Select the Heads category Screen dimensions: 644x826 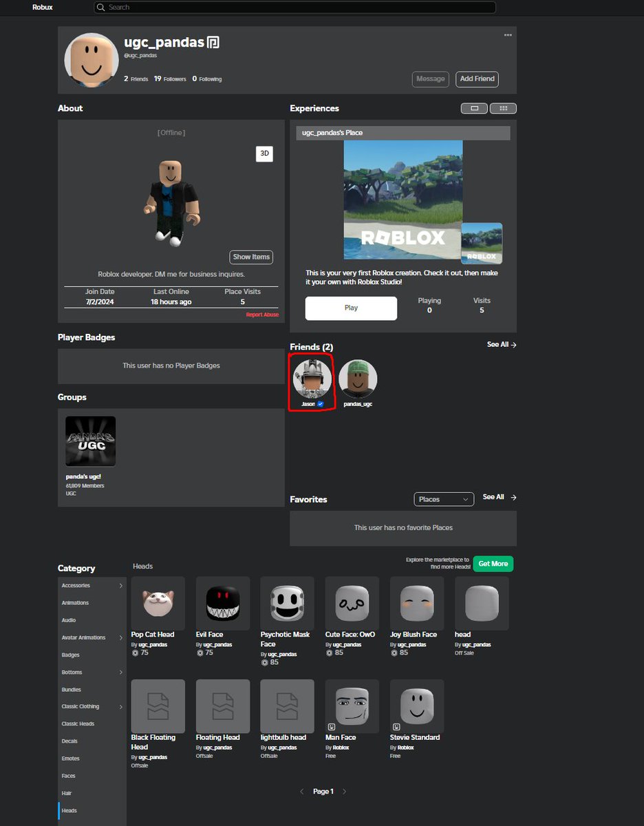[x=92, y=811]
